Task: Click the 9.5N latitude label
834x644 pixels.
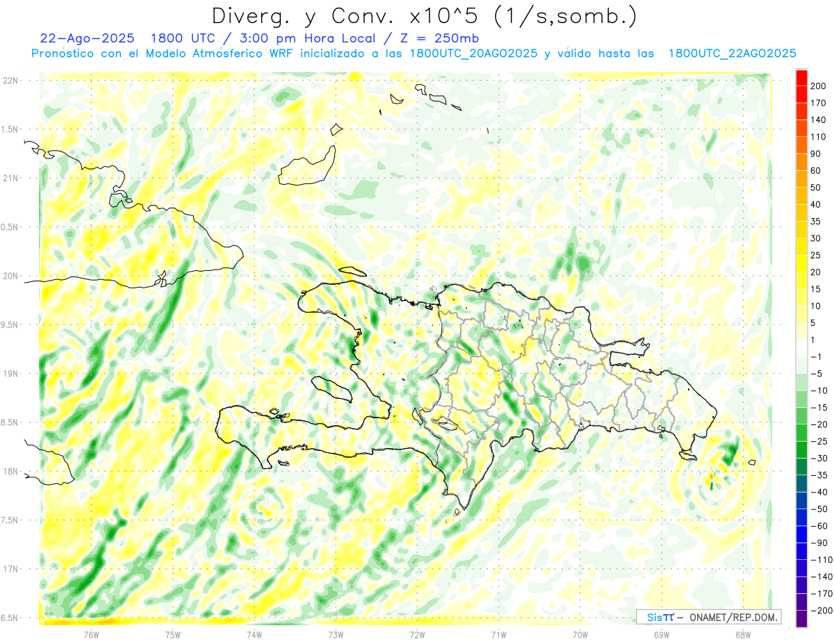Action: pyautogui.click(x=9, y=324)
